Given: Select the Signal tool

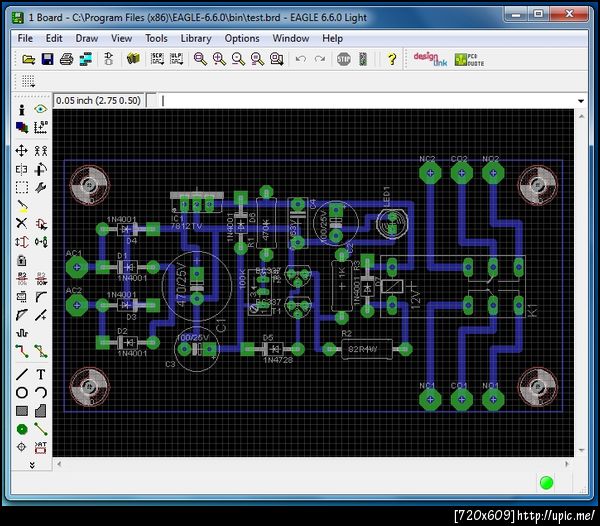Looking at the screenshot, I should (x=41, y=429).
